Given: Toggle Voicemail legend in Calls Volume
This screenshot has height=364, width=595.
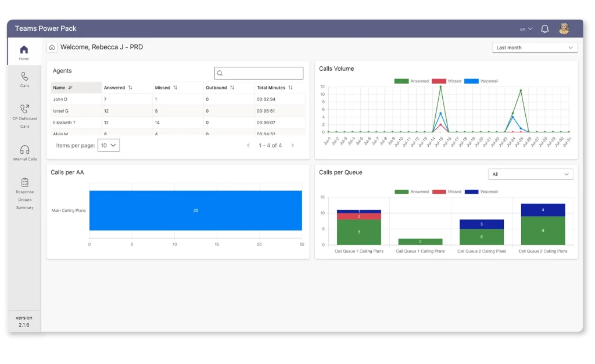Looking at the screenshot, I should click(x=481, y=81).
